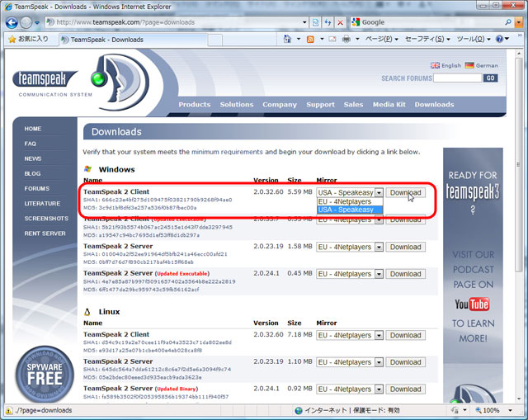Click the Read mail icon

tap(332, 40)
